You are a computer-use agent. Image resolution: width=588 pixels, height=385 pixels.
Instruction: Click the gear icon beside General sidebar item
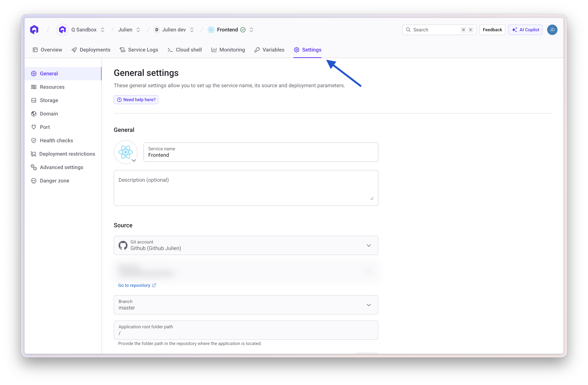point(34,73)
